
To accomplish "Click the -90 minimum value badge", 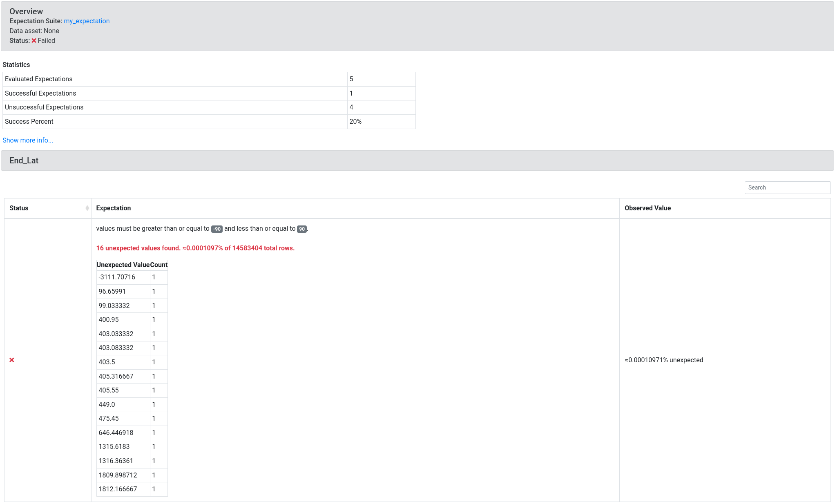I will (x=216, y=229).
